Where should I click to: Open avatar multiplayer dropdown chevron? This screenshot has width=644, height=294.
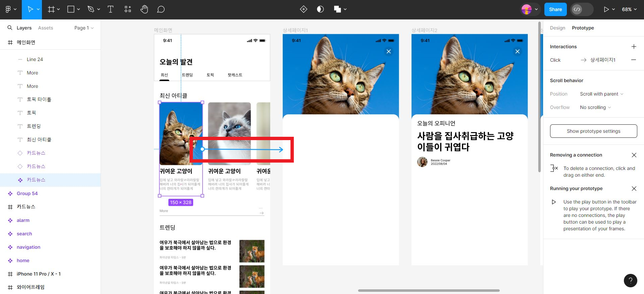(x=536, y=9)
